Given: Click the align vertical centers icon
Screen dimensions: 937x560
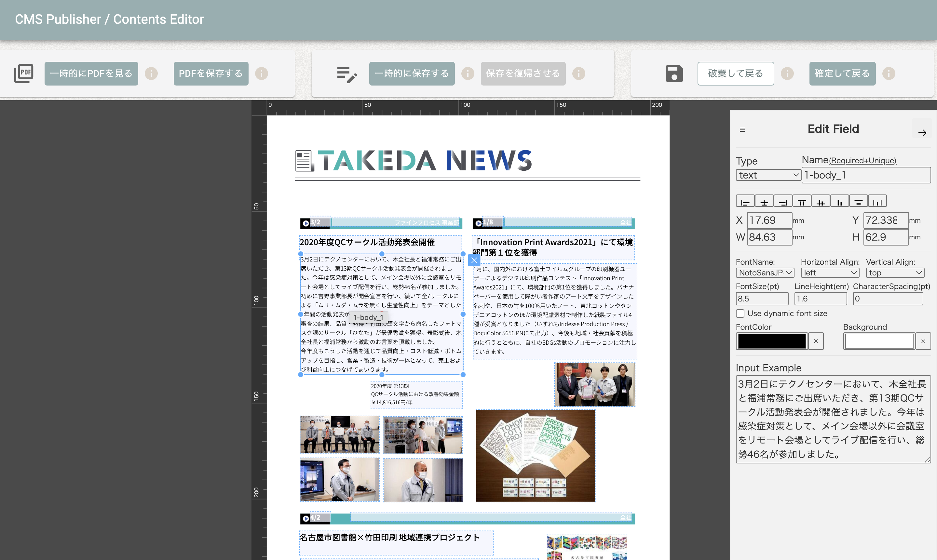Looking at the screenshot, I should point(821,201).
